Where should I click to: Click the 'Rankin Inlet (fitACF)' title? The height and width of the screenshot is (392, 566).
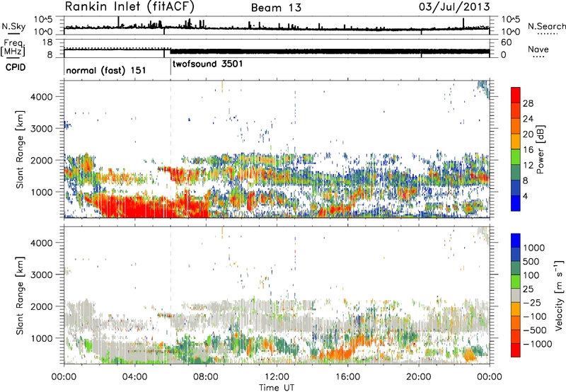point(129,7)
